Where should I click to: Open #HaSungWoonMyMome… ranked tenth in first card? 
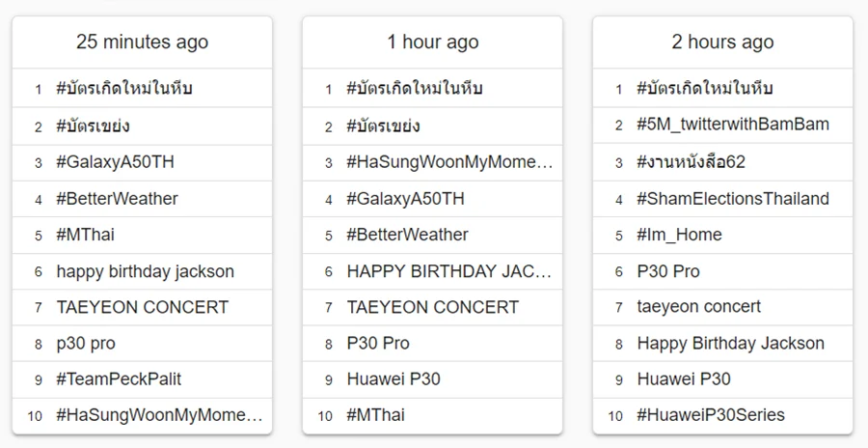click(159, 415)
